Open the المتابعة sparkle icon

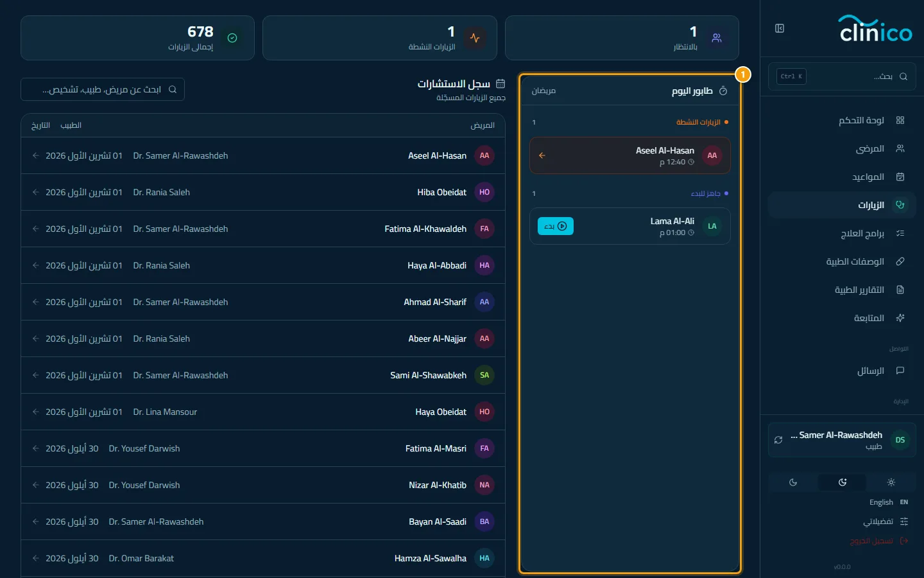click(900, 318)
